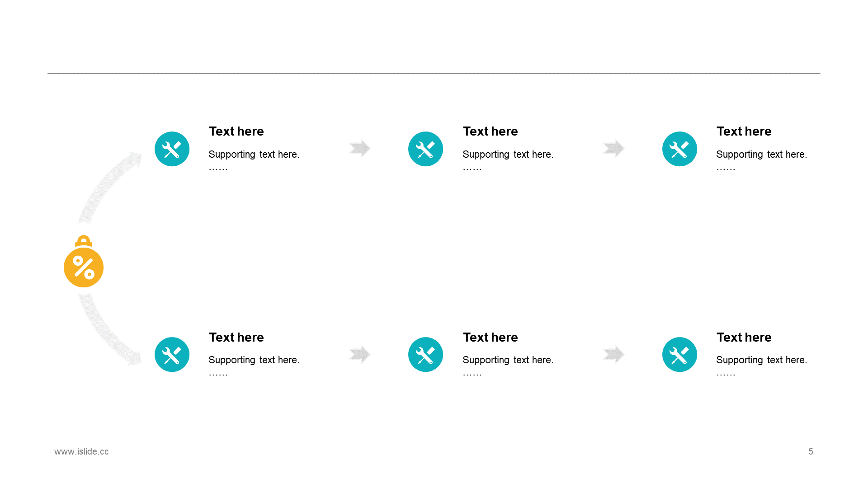
Task: Click the gray arrow before the bottom-right tools icon
Action: pyautogui.click(x=613, y=354)
